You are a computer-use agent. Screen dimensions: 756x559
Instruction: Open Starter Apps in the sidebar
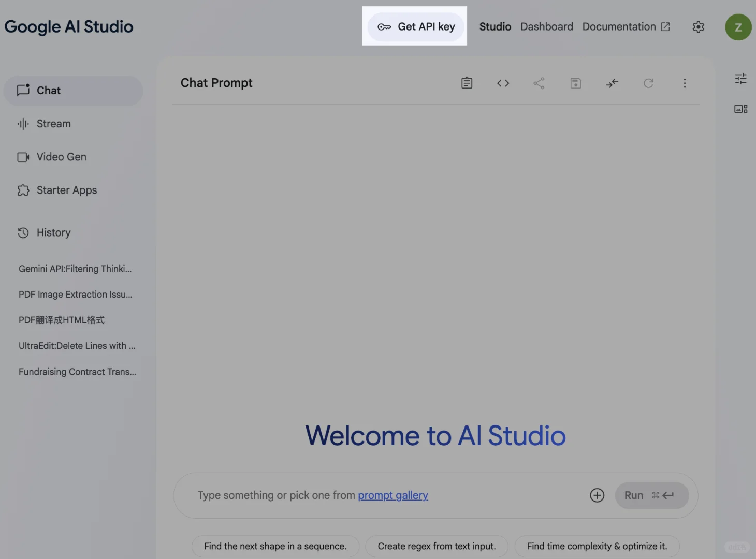click(73, 190)
